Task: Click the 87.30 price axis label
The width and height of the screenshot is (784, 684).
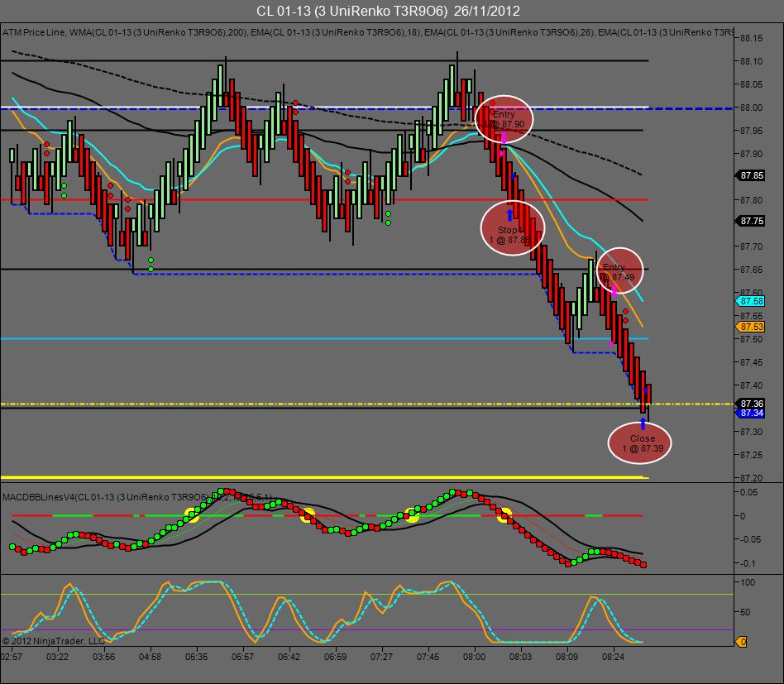Action: click(x=751, y=432)
